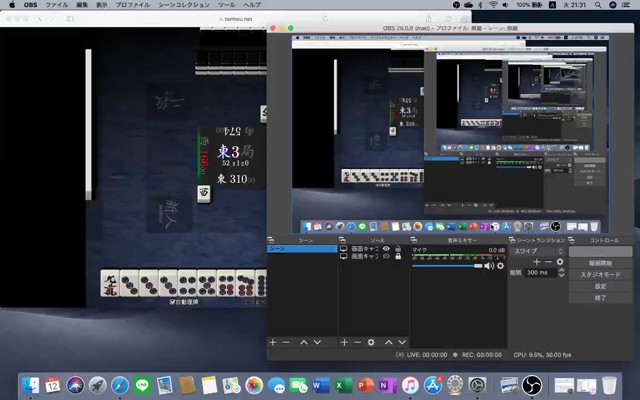Open the 編集 menu

pyautogui.click(x=82, y=5)
